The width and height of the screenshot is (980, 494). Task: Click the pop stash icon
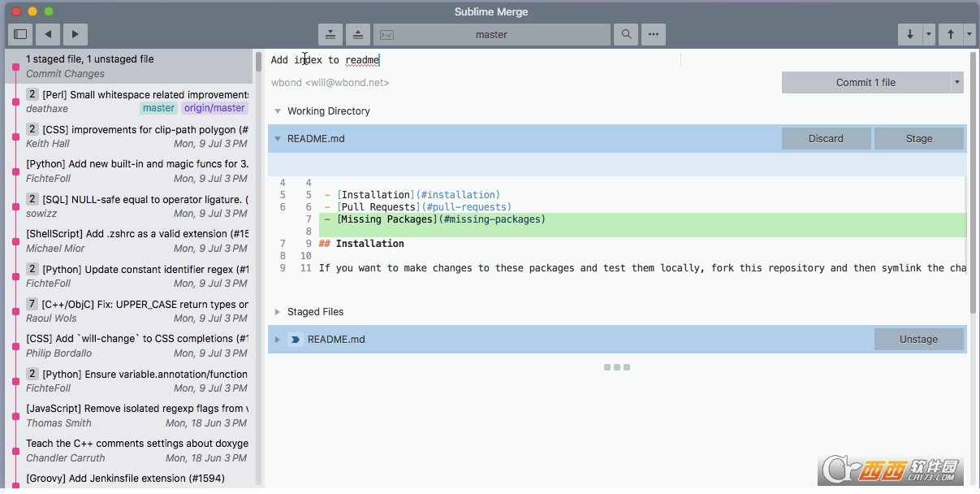coord(358,34)
